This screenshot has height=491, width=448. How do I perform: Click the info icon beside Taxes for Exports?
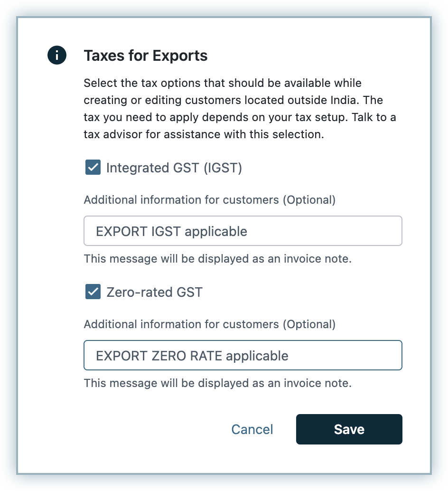(57, 56)
